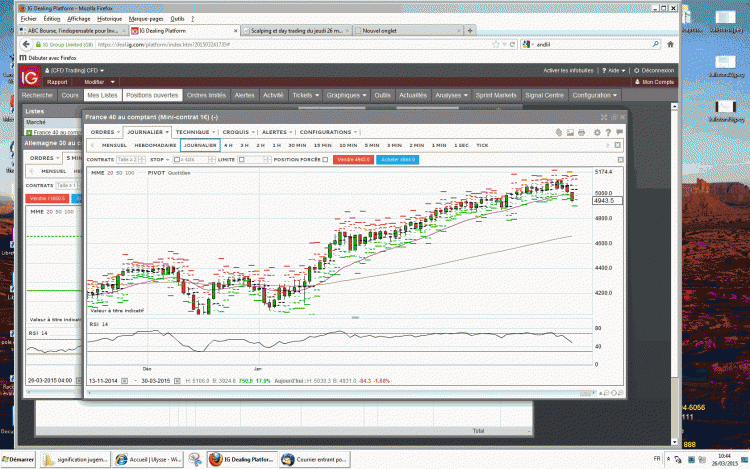Click the last magnifier icon at chart bottom
The width and height of the screenshot is (750, 469).
[x=620, y=393]
